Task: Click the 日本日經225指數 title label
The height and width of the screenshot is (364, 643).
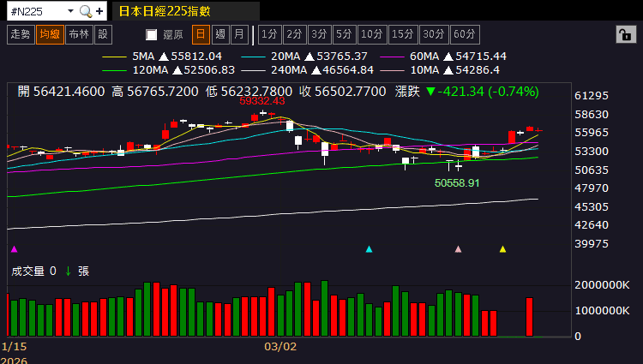Action: [163, 11]
